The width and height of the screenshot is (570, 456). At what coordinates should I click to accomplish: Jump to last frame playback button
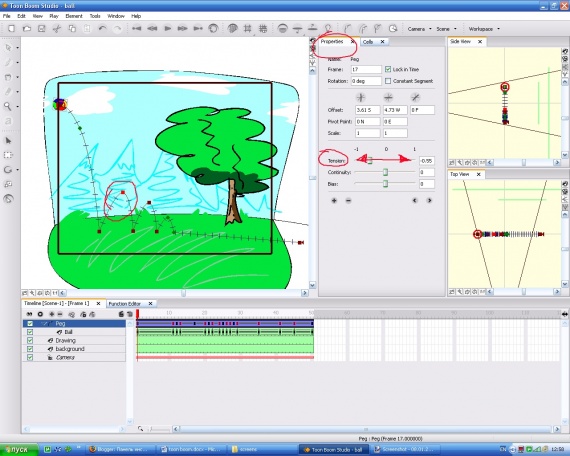tap(198, 28)
